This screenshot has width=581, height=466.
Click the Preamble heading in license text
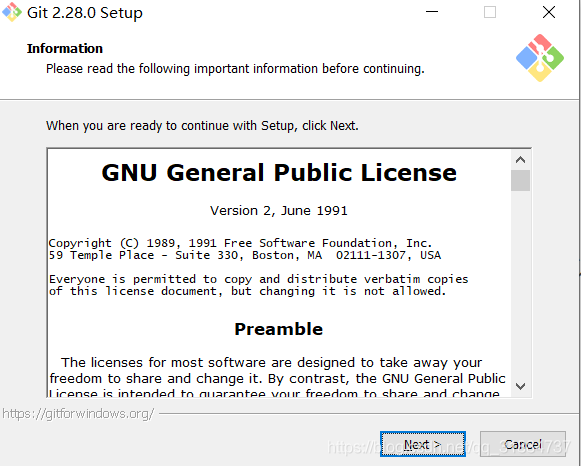click(x=279, y=329)
